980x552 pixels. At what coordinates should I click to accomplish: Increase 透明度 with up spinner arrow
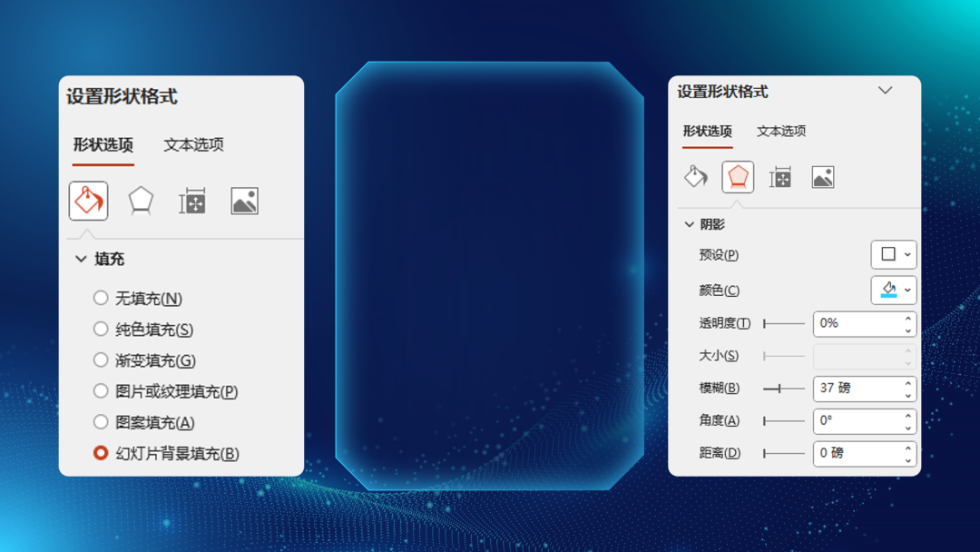coord(908,318)
